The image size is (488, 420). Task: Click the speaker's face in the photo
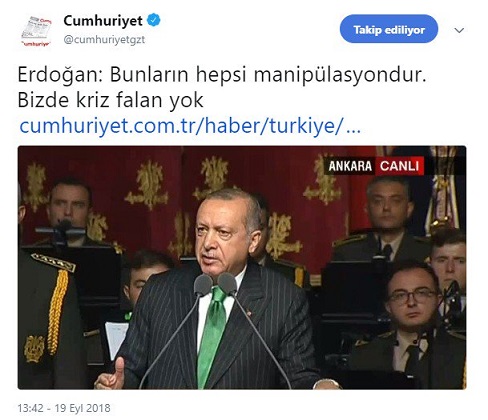click(x=227, y=233)
